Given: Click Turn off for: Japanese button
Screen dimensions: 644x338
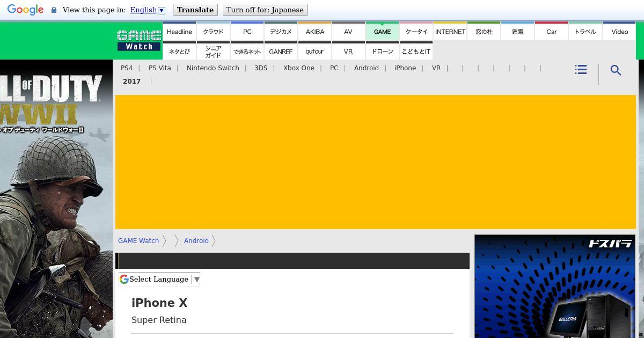Looking at the screenshot, I should click(265, 10).
